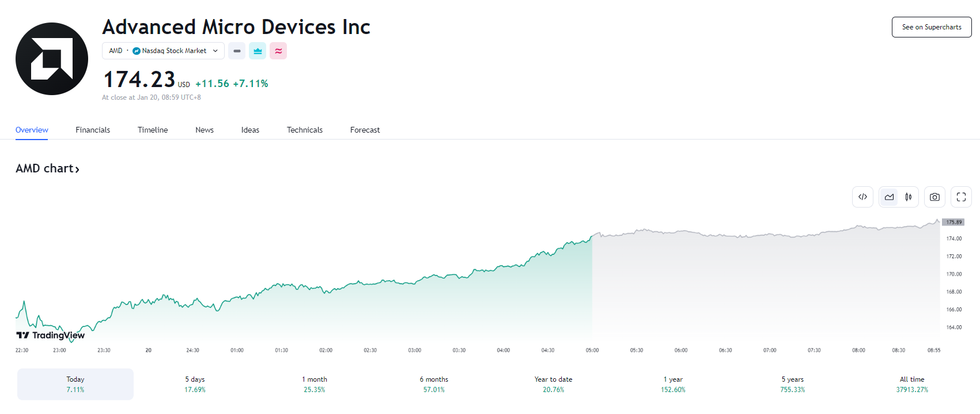Click the AMD company logo
This screenshot has width=980, height=414.
(52, 59)
